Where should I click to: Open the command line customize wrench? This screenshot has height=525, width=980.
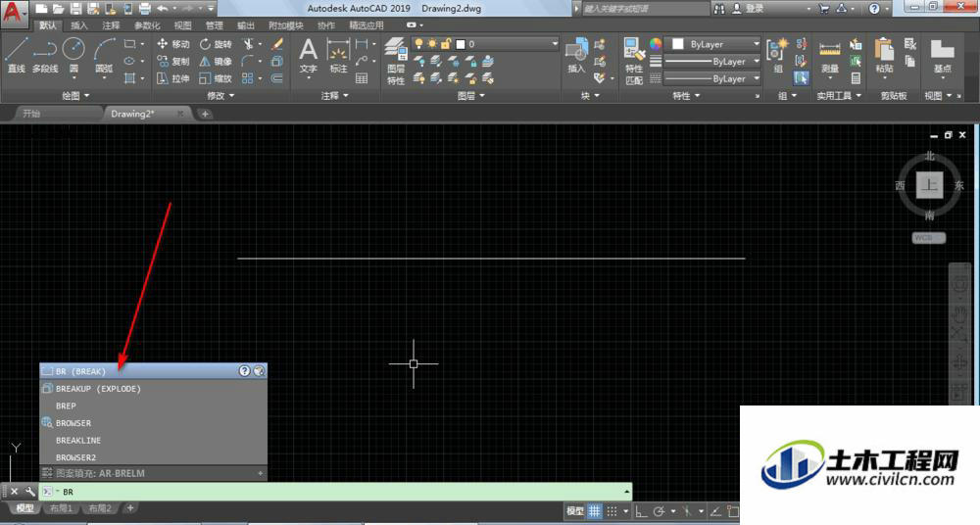(x=29, y=492)
